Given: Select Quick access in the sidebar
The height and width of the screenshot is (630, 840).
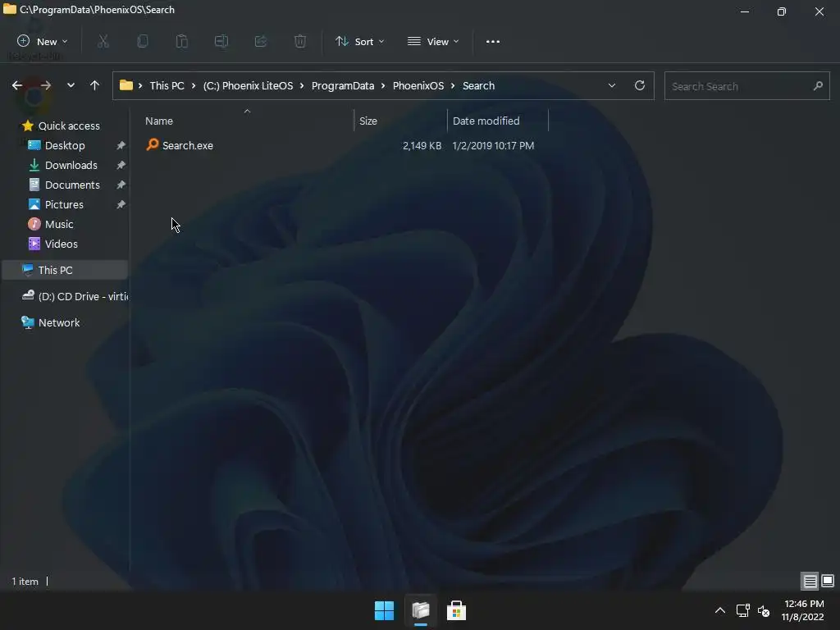Looking at the screenshot, I should coord(69,126).
